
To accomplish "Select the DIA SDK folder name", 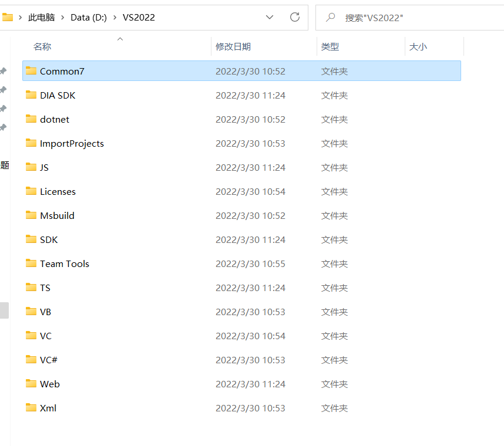I will 58,96.
